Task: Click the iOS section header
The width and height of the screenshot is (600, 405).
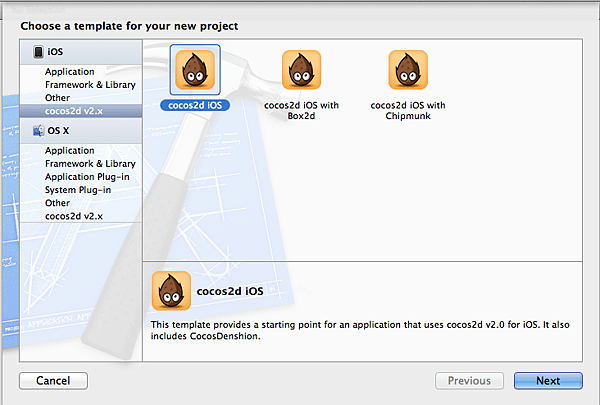Action: pyautogui.click(x=81, y=52)
